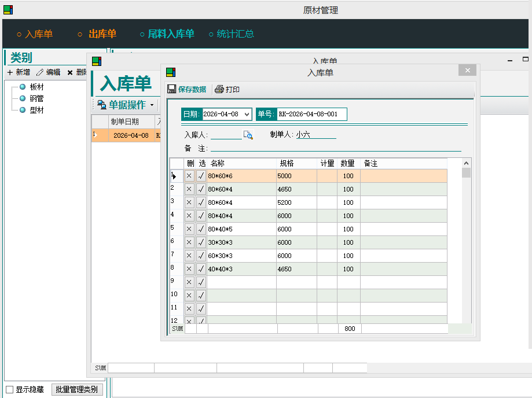Screen dimensions: 532x398
Task: Delete row 1 using its X button
Action: coord(189,176)
